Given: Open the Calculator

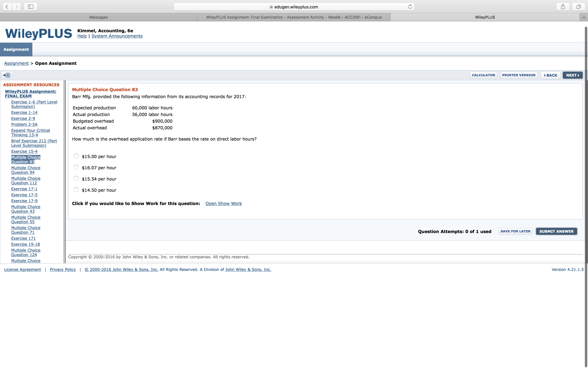Looking at the screenshot, I should click(483, 75).
